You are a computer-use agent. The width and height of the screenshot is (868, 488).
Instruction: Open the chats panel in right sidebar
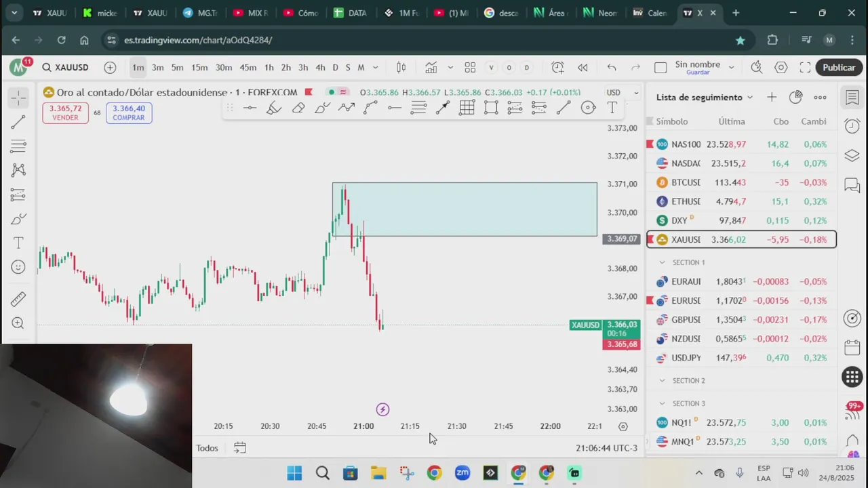click(852, 184)
